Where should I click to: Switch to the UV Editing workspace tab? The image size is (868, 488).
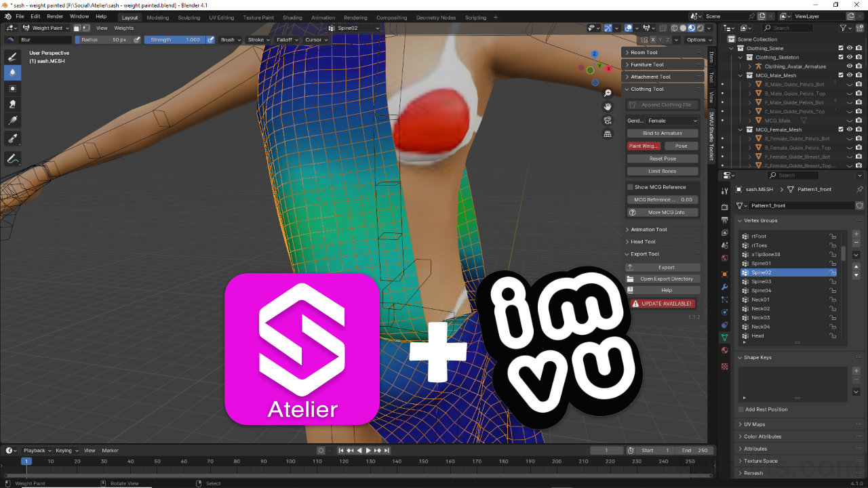(x=222, y=18)
